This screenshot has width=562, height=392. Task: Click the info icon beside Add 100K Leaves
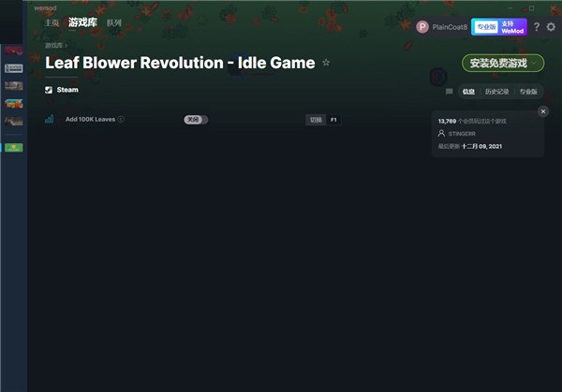121,119
